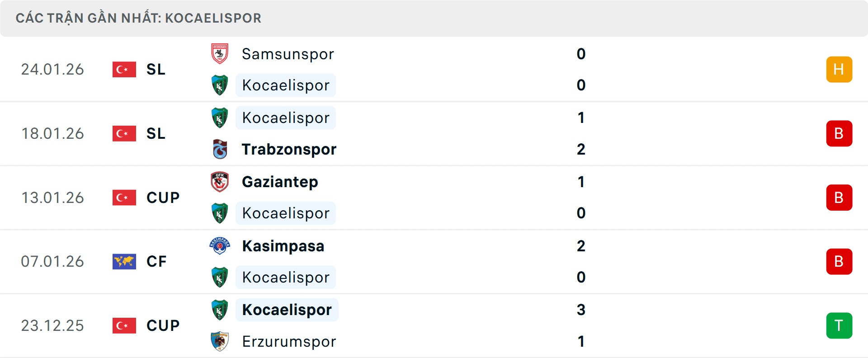Image resolution: width=868 pixels, height=358 pixels.
Task: Open the Trabzonspor team link
Action: click(x=289, y=149)
